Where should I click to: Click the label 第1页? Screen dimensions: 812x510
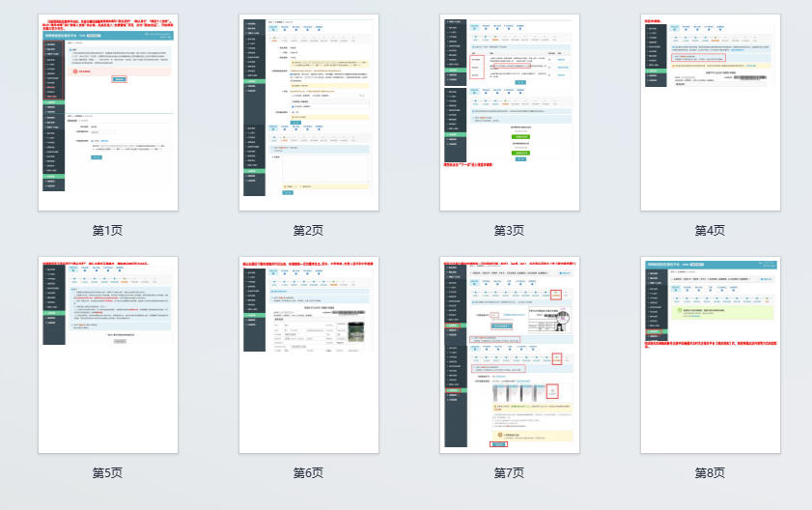pyautogui.click(x=108, y=231)
